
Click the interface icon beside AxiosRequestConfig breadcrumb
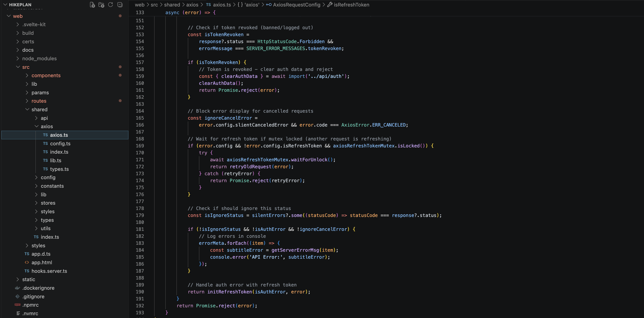pos(269,5)
